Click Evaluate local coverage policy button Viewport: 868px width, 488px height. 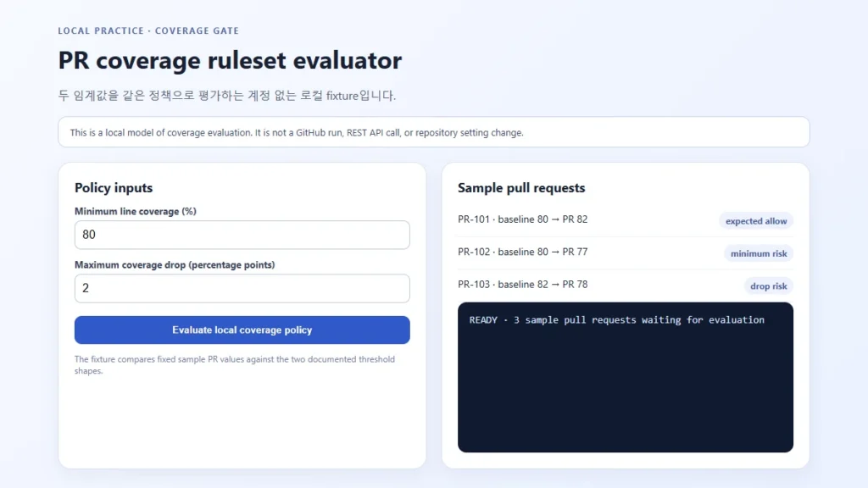click(x=242, y=330)
